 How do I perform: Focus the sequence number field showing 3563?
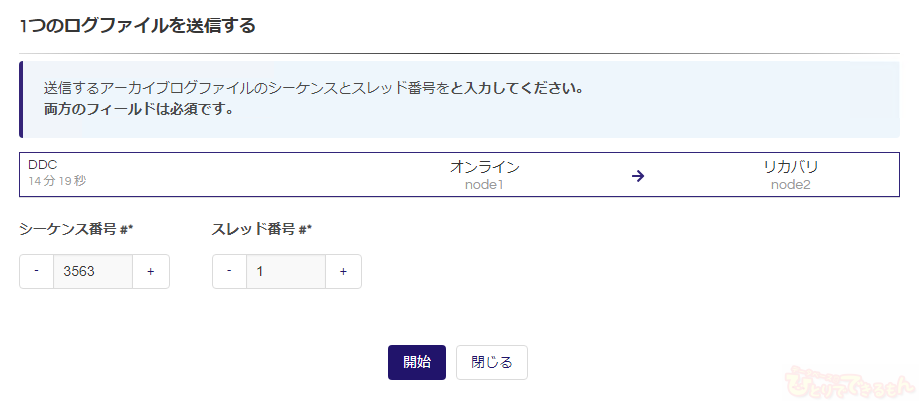pyautogui.click(x=92, y=271)
